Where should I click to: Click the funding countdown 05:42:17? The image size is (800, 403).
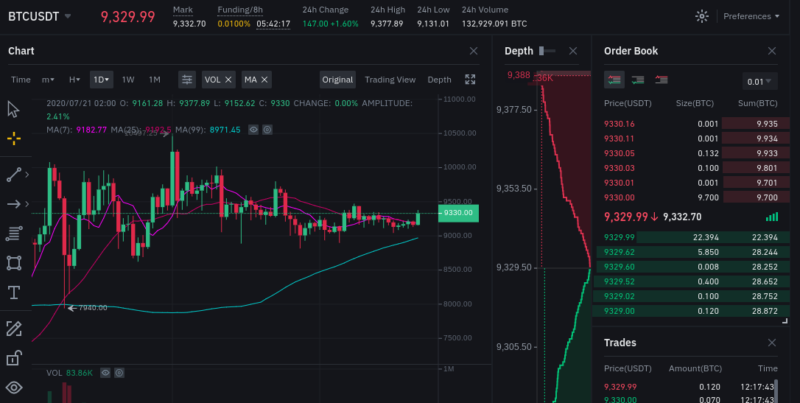[x=273, y=24]
